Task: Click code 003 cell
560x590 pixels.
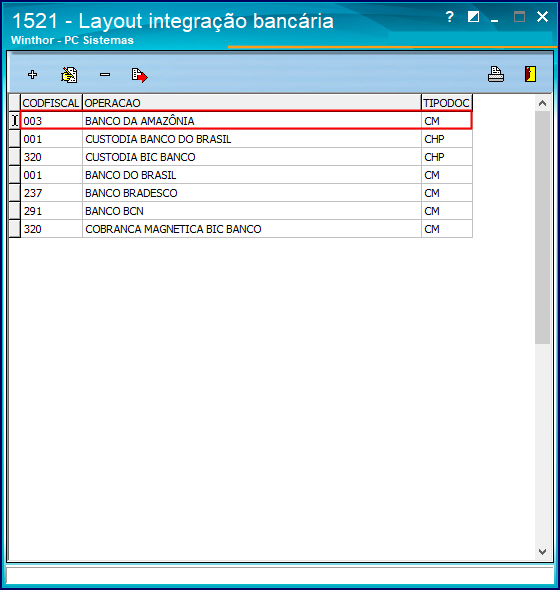Action: click(51, 121)
